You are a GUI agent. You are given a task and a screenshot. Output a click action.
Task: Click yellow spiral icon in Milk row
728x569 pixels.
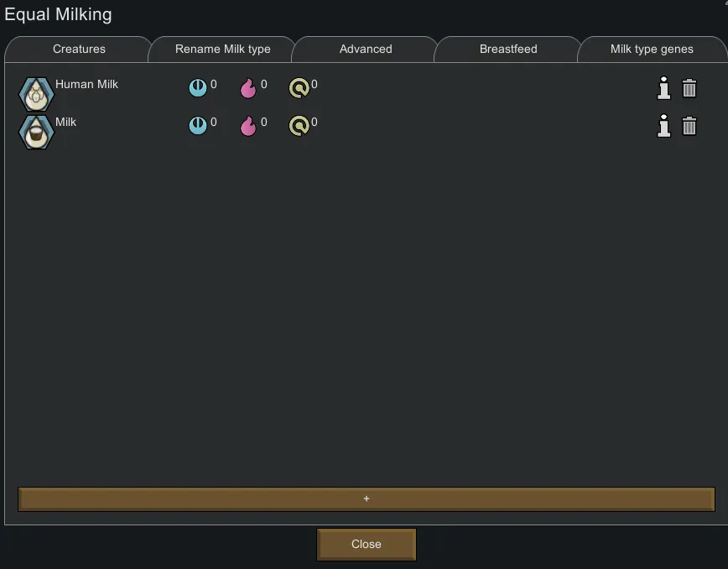click(x=299, y=126)
